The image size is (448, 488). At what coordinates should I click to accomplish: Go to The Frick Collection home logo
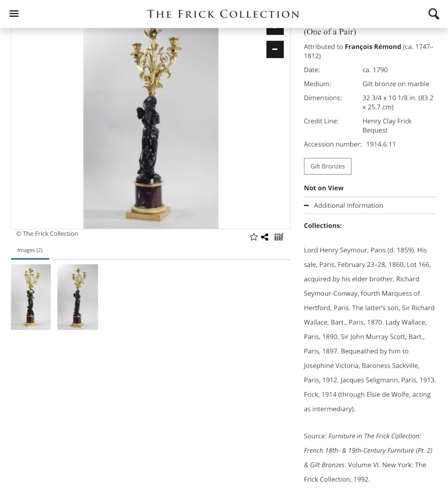click(x=223, y=14)
